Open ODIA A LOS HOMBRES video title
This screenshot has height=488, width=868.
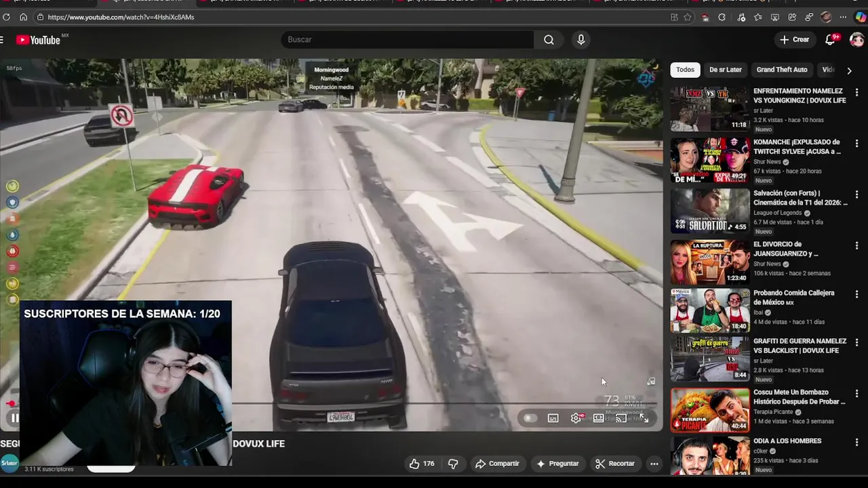pos(787,441)
